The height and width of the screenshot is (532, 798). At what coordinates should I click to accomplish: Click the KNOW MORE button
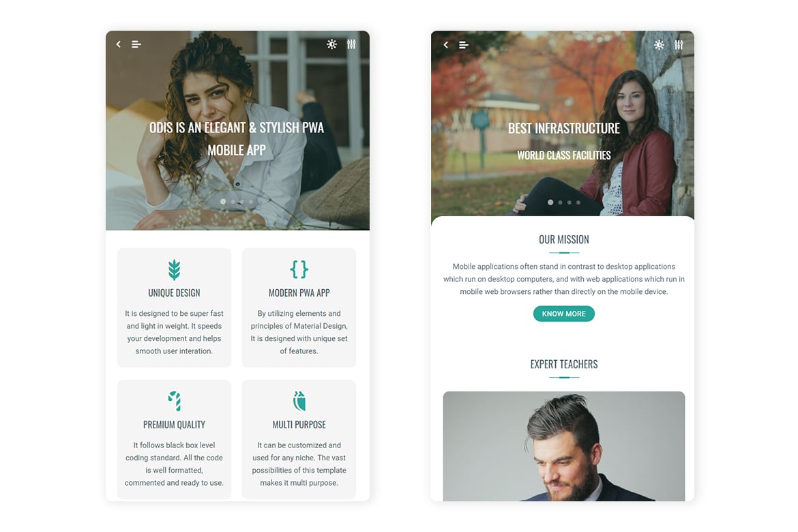coord(564,314)
